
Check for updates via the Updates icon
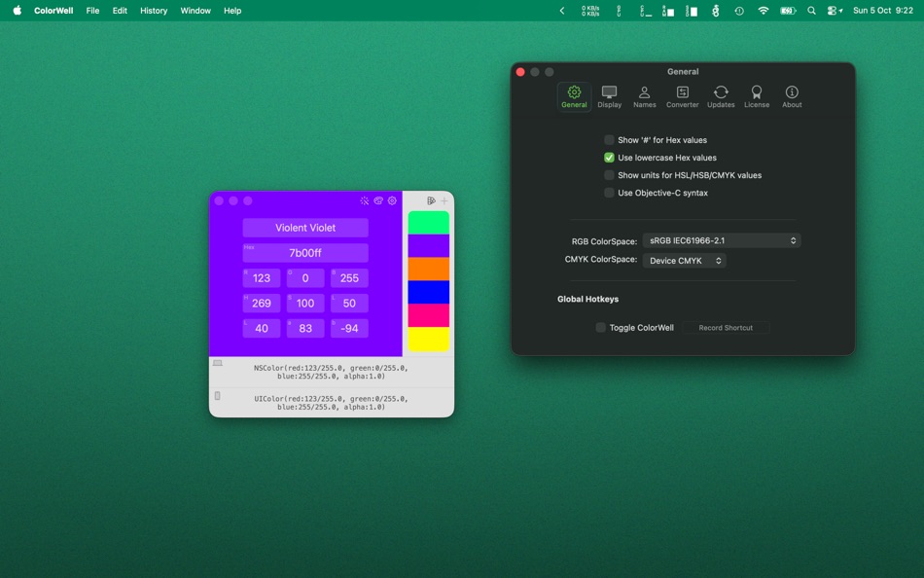point(721,94)
